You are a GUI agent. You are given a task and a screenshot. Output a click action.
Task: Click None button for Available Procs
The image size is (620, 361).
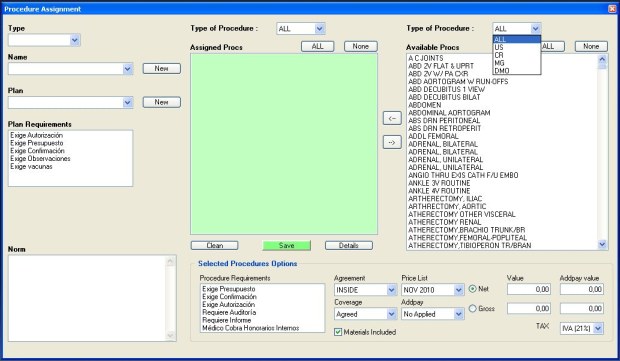591,46
